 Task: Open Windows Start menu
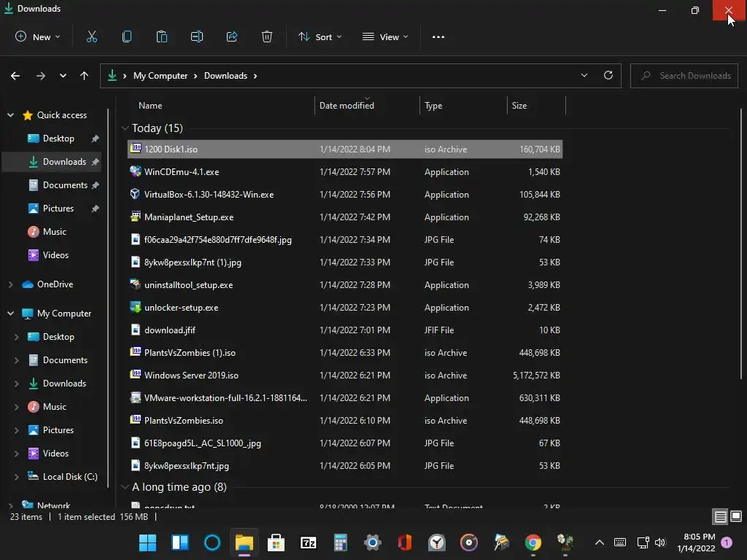click(x=147, y=542)
